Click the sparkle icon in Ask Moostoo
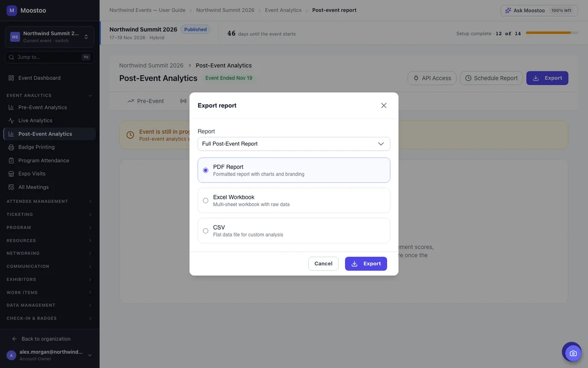The height and width of the screenshot is (368, 588). (x=508, y=10)
